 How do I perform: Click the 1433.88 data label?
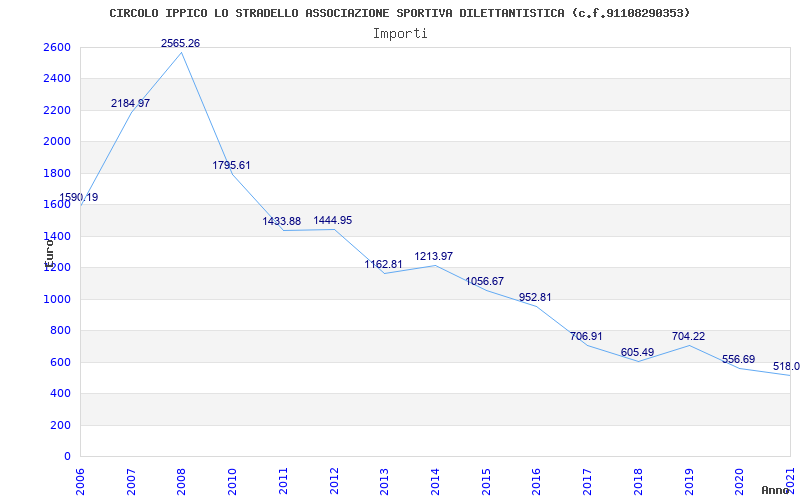[282, 221]
